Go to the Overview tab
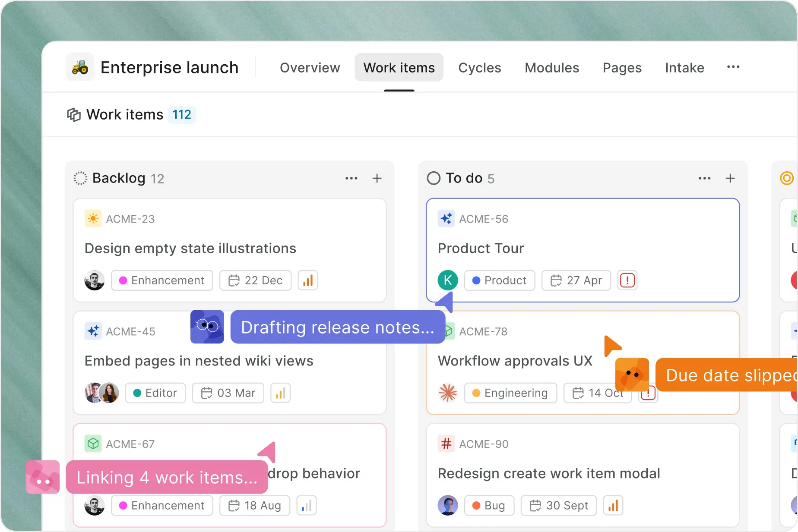The height and width of the screenshot is (532, 798). pyautogui.click(x=310, y=68)
